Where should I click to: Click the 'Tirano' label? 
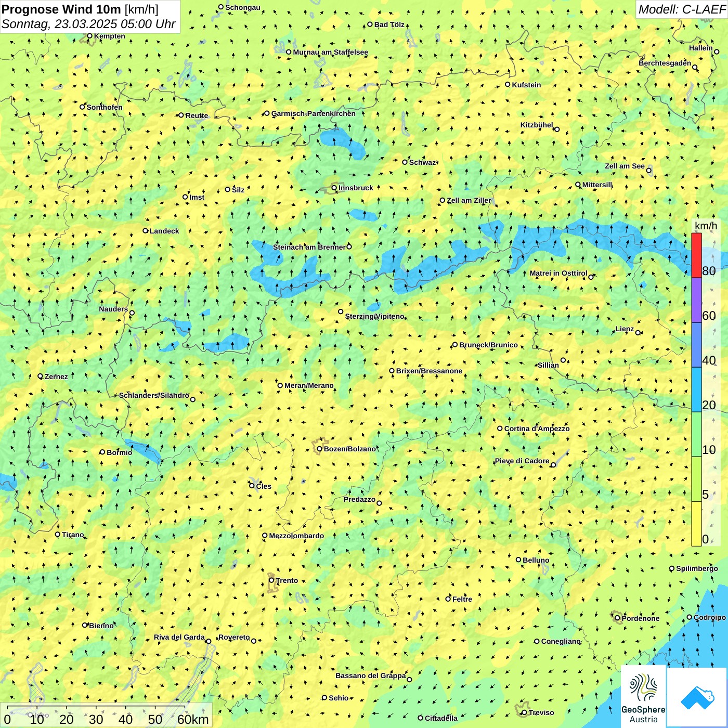click(73, 535)
